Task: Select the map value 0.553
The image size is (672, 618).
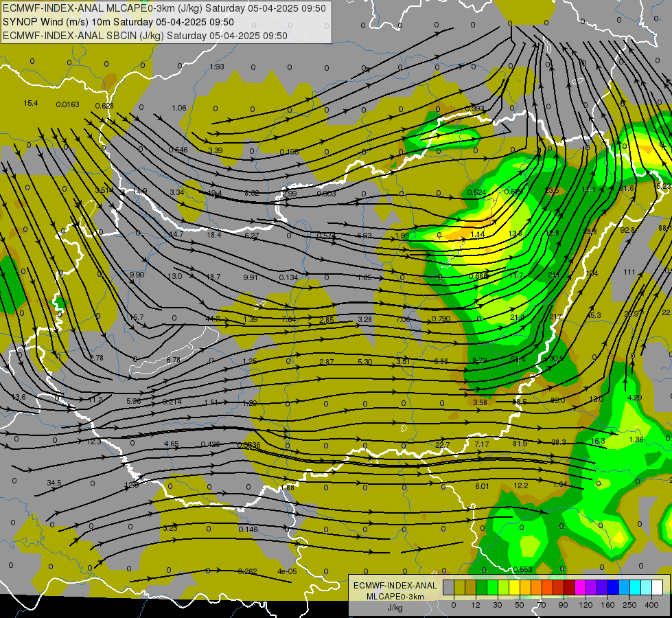Action: pos(522,569)
